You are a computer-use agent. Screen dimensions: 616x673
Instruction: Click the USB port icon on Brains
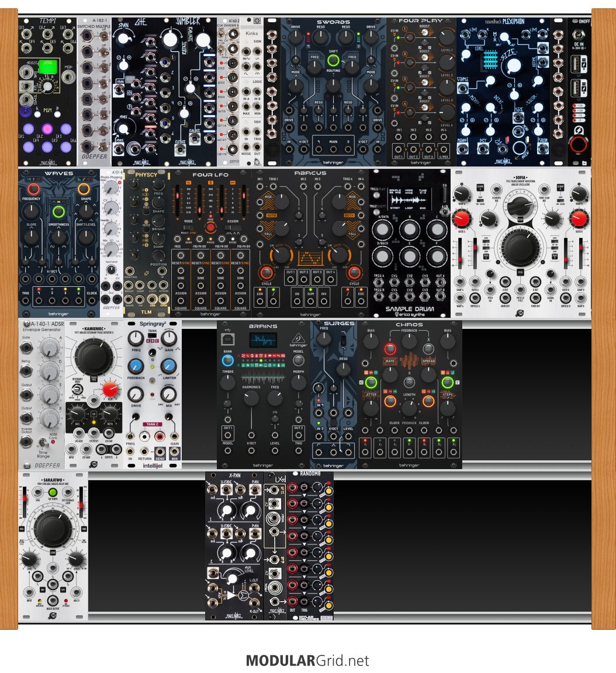pos(227,339)
